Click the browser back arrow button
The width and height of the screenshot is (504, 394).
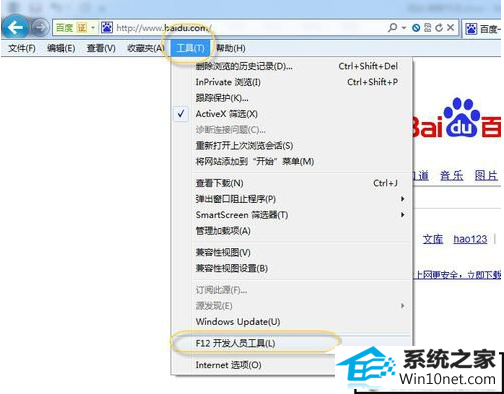tap(15, 28)
